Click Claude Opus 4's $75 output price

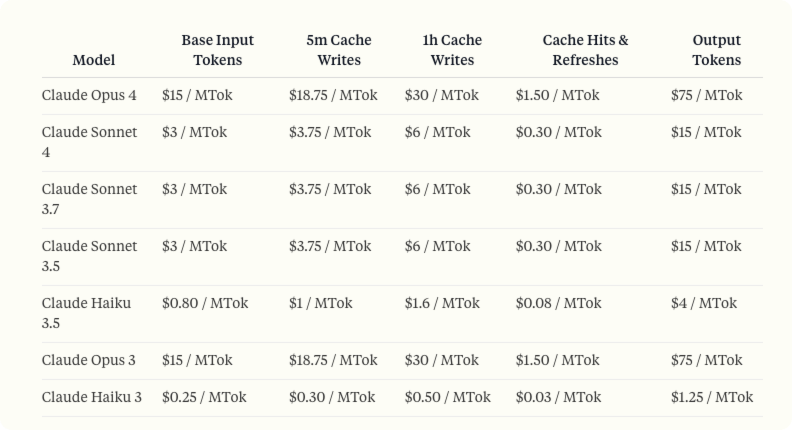706,96
